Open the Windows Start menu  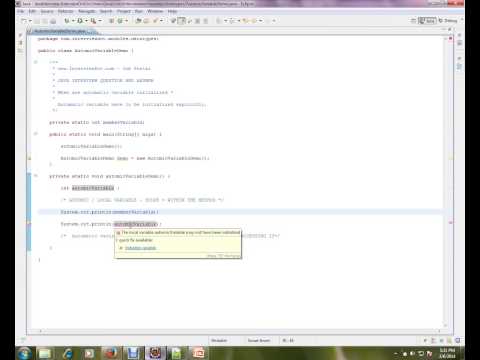tap(24, 353)
